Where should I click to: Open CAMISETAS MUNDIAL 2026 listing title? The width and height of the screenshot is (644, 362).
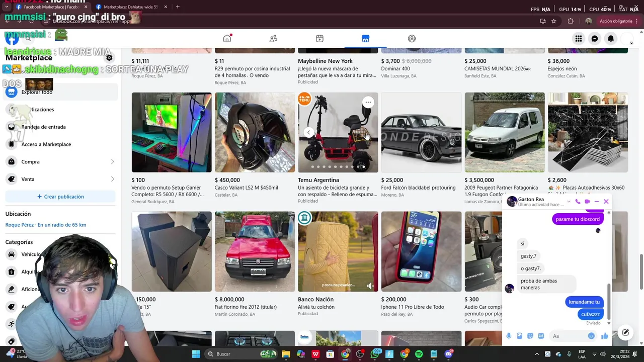(498, 69)
